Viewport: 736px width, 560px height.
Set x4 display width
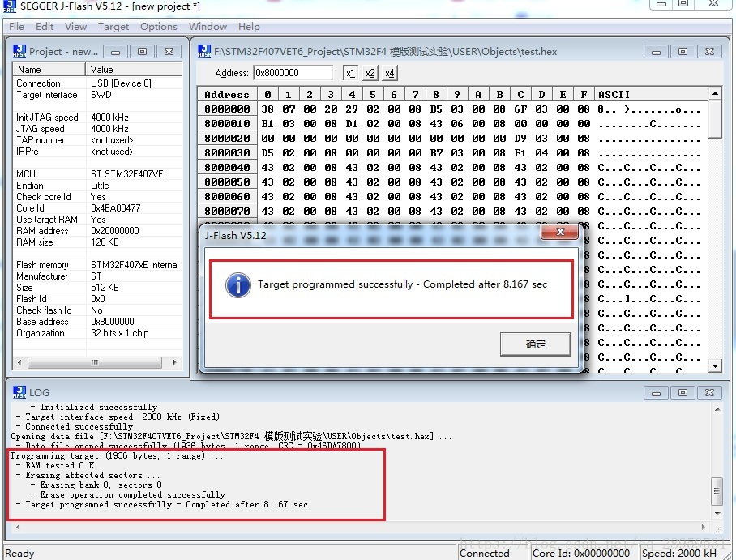[x=390, y=73]
